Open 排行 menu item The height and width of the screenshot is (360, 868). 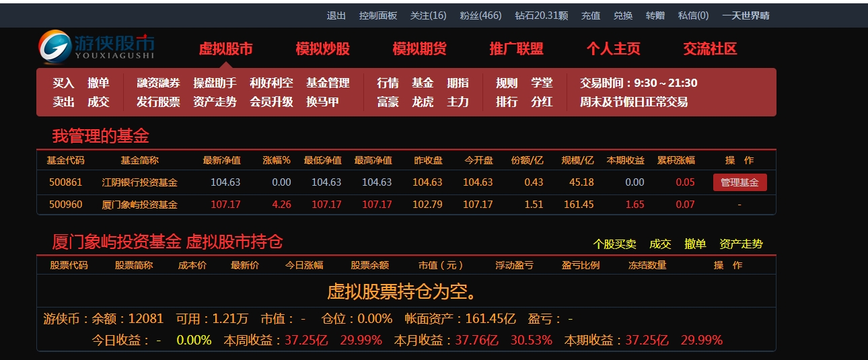tap(507, 102)
